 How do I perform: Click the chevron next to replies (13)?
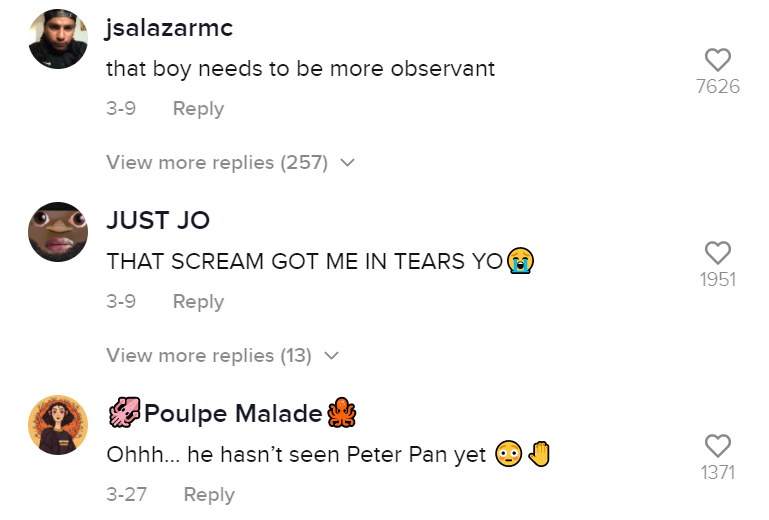point(332,355)
